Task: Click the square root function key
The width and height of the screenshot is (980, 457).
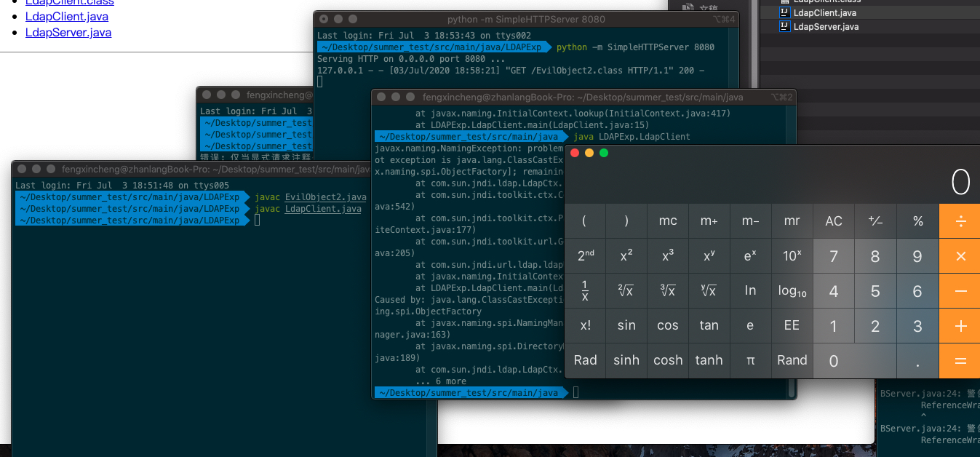Action: pos(626,291)
